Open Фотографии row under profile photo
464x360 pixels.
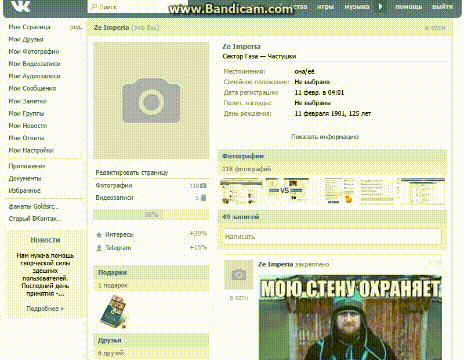click(151, 185)
